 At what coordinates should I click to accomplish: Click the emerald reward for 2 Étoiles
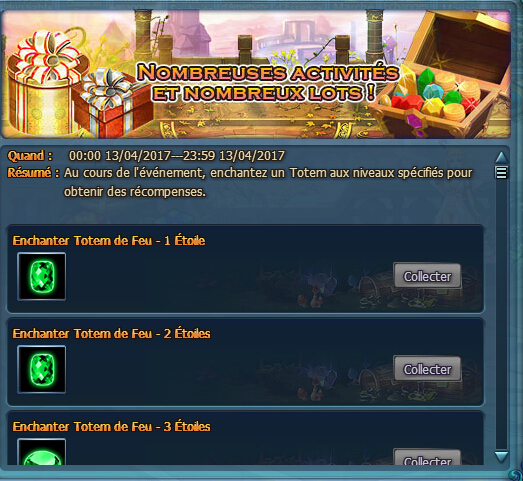click(x=42, y=370)
